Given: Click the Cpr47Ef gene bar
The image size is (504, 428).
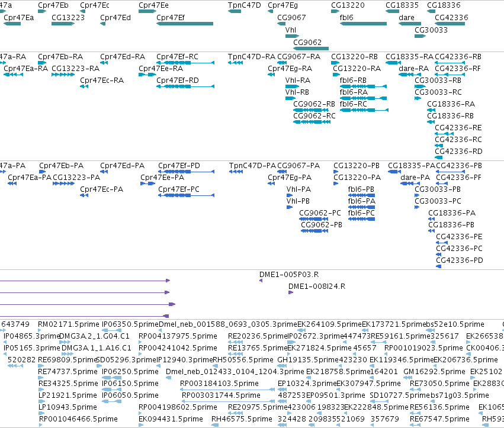Looking at the screenshot, I should click(185, 24).
